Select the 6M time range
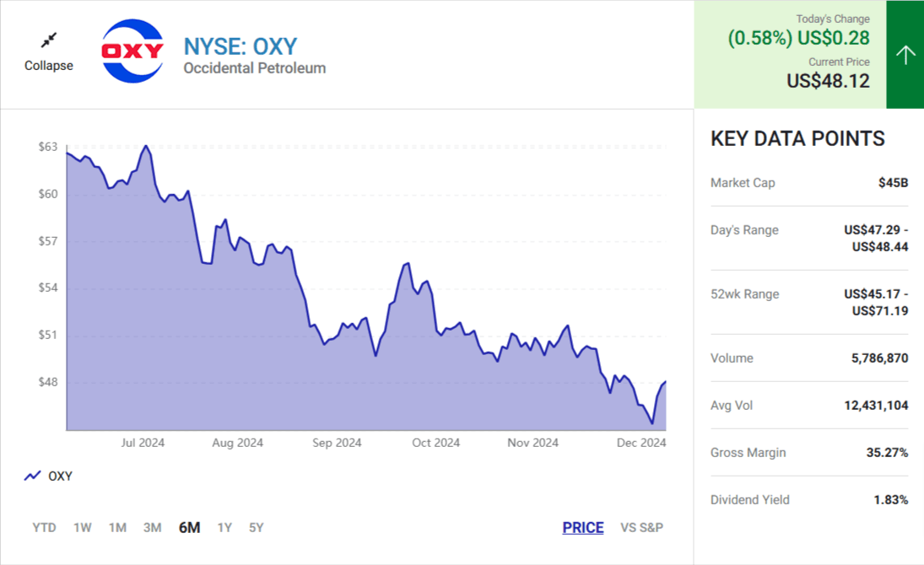Viewport: 924px width, 565px height. [x=189, y=528]
